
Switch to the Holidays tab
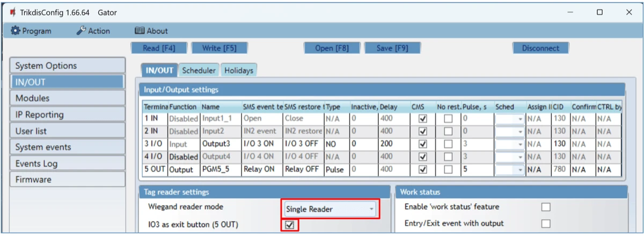click(x=238, y=70)
